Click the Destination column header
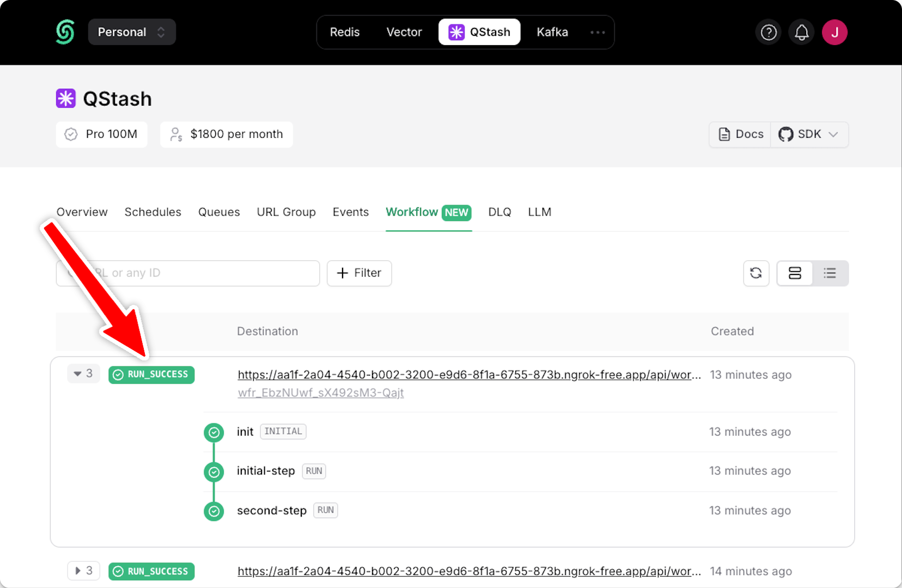Image resolution: width=902 pixels, height=588 pixels. 267,331
